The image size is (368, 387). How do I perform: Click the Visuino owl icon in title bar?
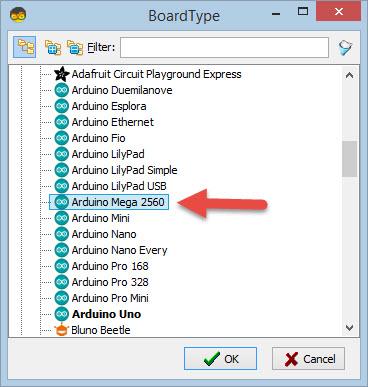[18, 14]
